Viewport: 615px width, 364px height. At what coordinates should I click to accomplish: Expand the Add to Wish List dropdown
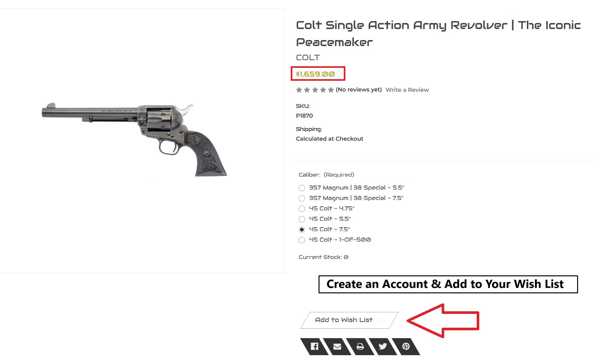[x=347, y=320]
